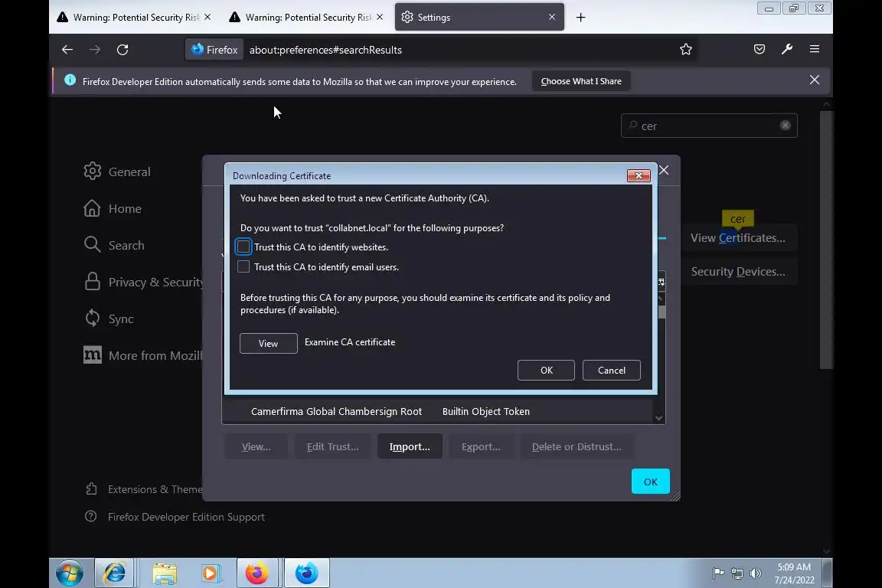This screenshot has height=588, width=882.
Task: Open More from Mozilla category
Action: (142, 355)
